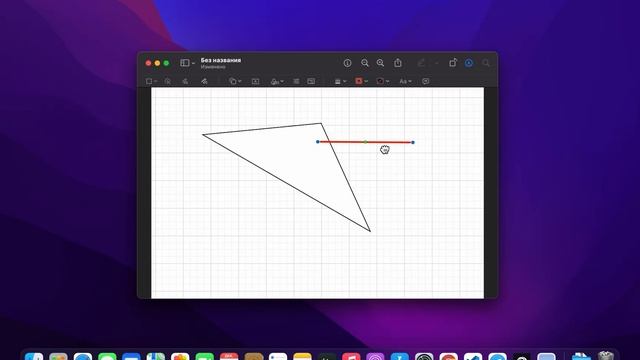The height and width of the screenshot is (360, 640).
Task: Select the Draw tool
Action: [x=204, y=81]
